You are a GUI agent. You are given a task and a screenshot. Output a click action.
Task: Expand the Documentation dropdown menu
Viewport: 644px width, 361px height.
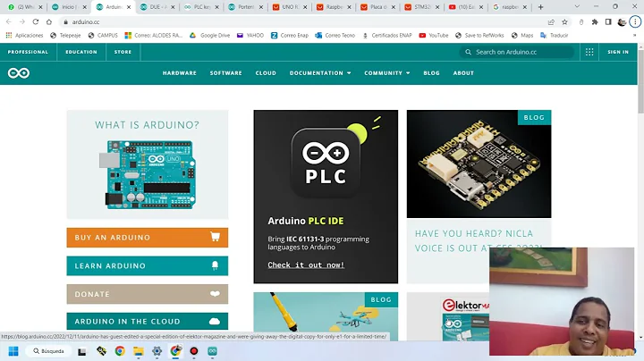click(320, 73)
